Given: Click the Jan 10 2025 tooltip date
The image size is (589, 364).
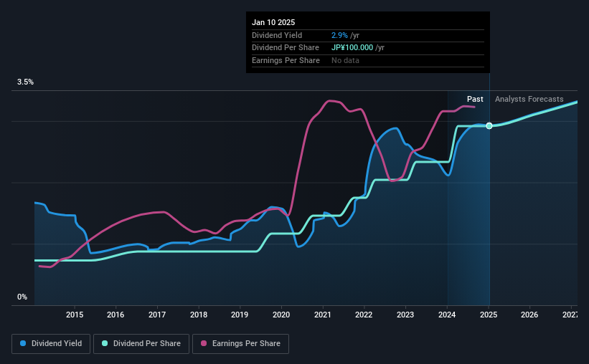Looking at the screenshot, I should [273, 22].
